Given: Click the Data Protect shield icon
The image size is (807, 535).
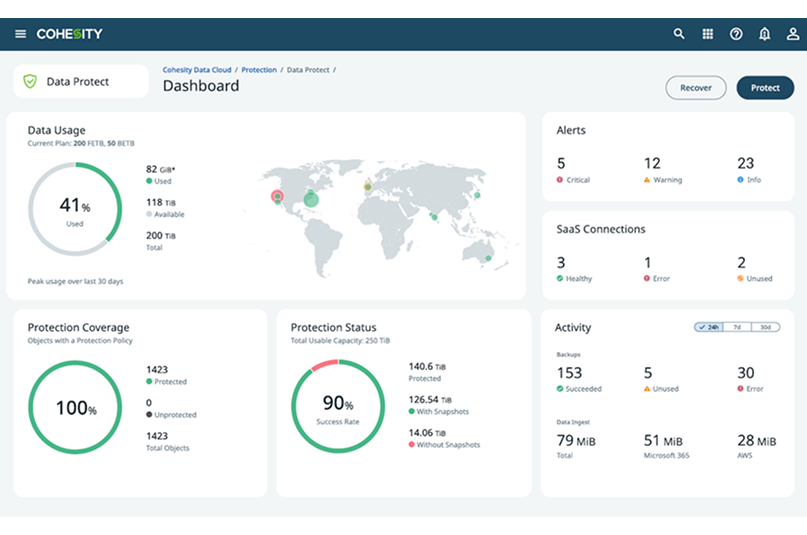Looking at the screenshot, I should (x=30, y=82).
